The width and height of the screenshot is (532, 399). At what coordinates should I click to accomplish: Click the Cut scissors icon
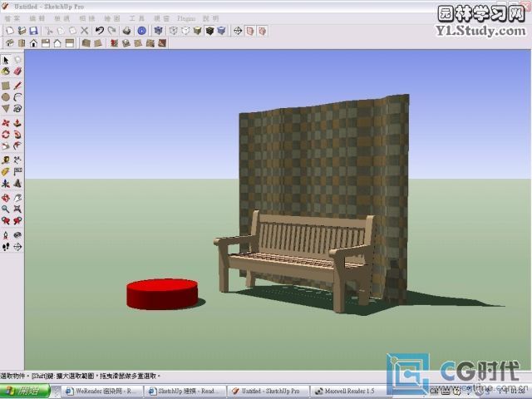point(49,31)
